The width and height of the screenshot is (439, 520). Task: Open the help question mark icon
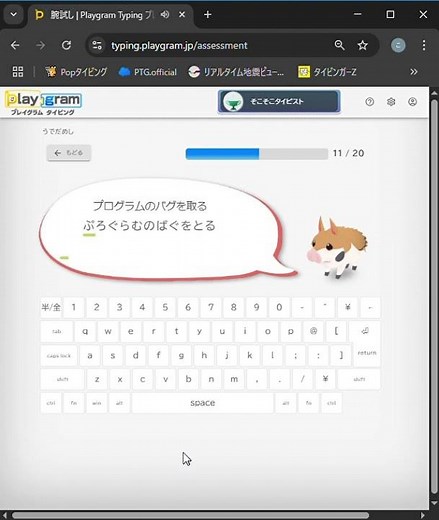(x=369, y=102)
